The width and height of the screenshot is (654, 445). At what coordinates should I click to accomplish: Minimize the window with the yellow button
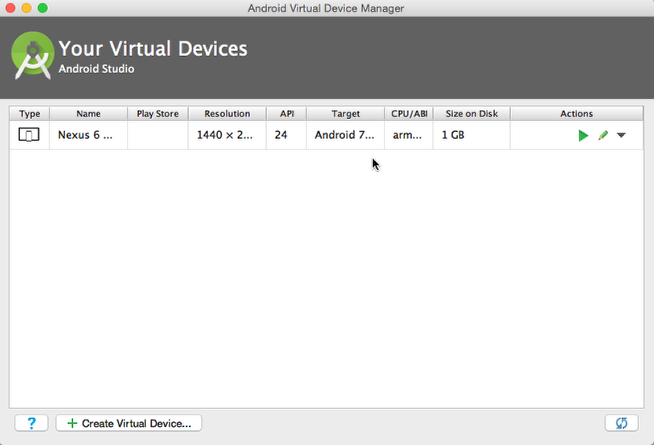point(26,8)
